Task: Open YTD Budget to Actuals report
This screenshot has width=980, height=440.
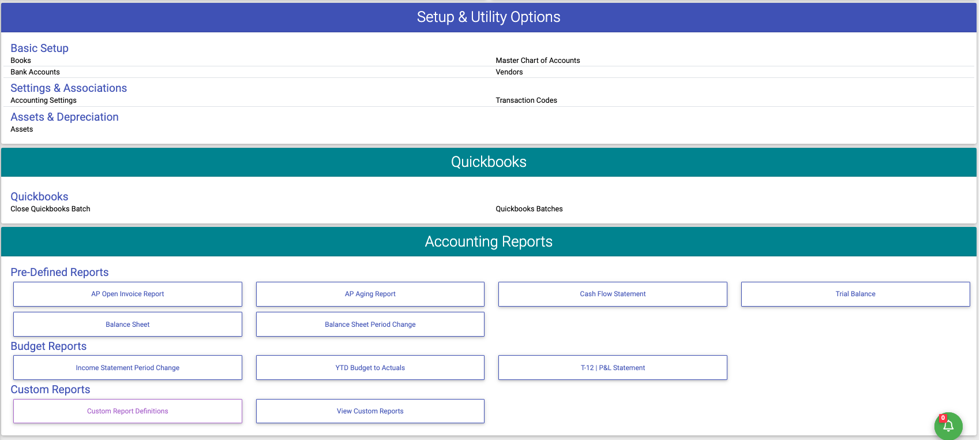Action: click(370, 368)
